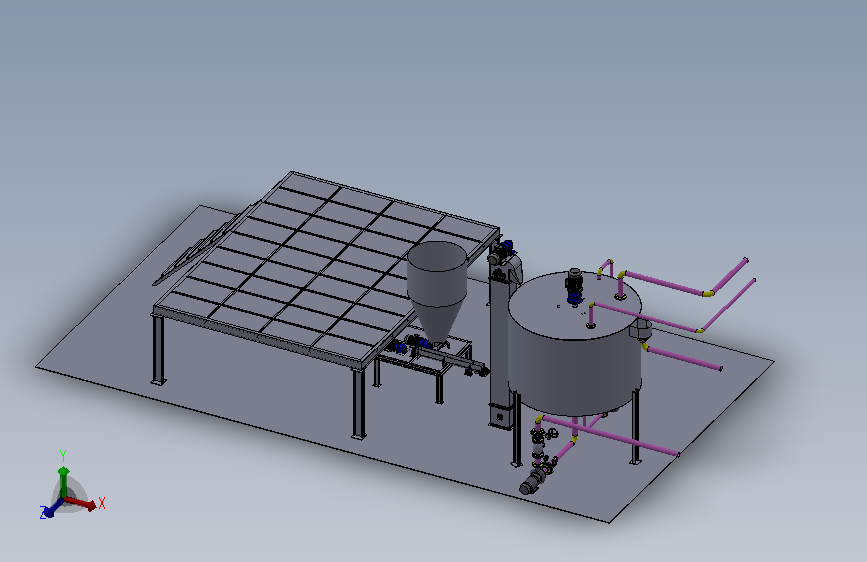The image size is (867, 562).
Task: Select the conical hopper in the model
Action: 437,291
